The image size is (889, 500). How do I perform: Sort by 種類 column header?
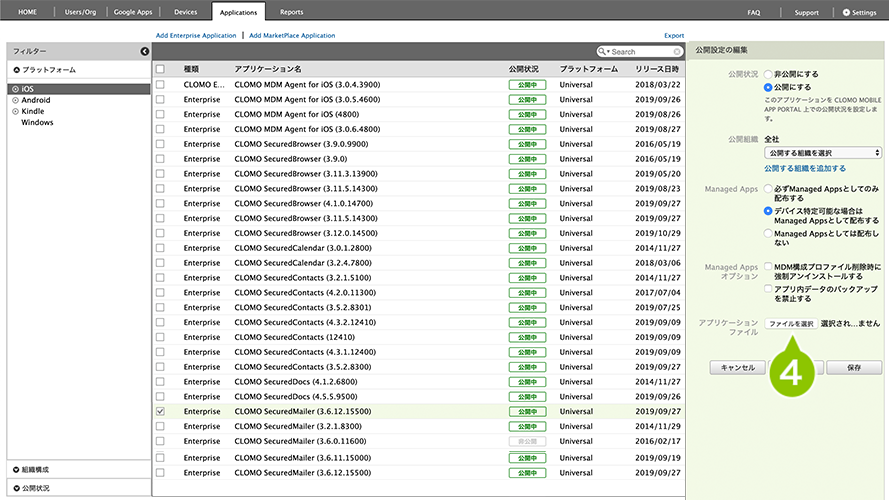pos(191,69)
